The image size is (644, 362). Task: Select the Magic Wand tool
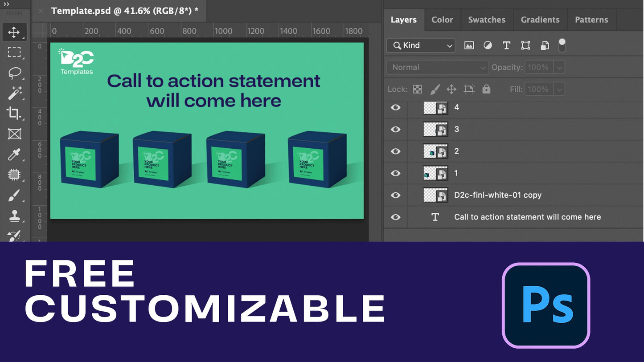14,93
